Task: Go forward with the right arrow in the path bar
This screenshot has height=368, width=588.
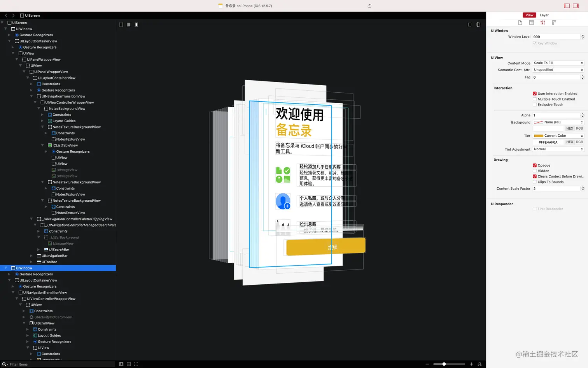Action: tap(13, 16)
